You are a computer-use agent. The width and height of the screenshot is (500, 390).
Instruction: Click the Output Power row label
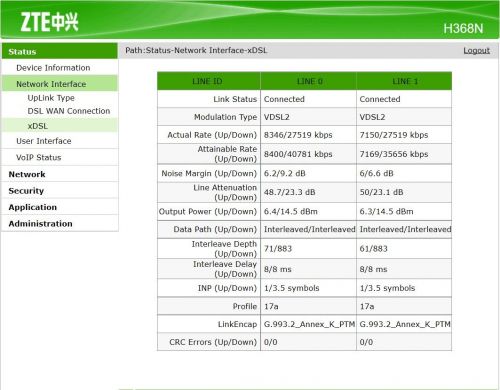[208, 212]
